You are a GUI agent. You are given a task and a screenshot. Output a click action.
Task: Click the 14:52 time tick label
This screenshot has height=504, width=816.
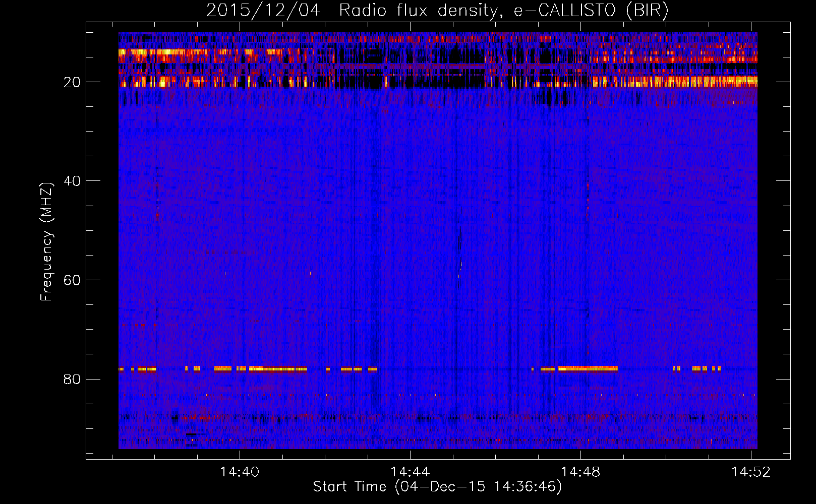pos(751,472)
